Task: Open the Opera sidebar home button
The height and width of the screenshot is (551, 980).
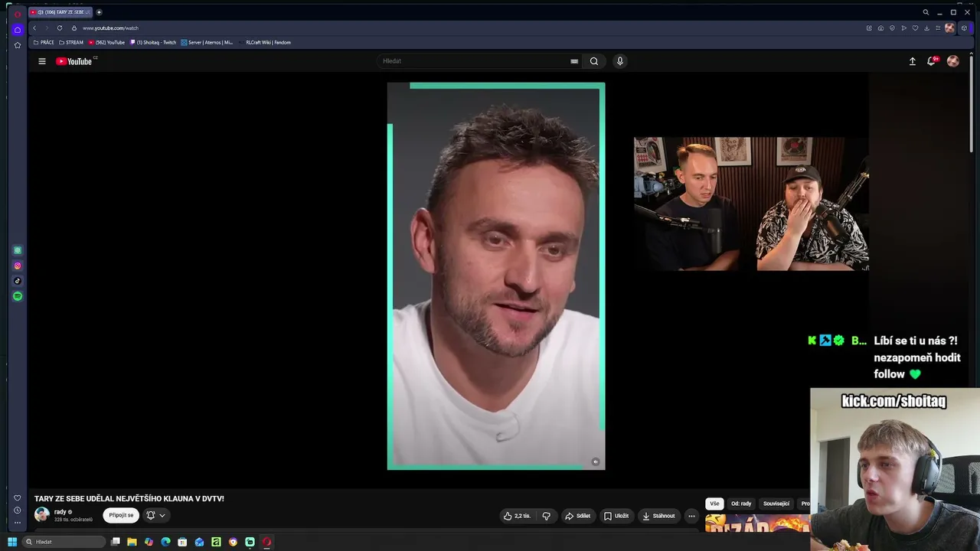Action: (x=18, y=30)
